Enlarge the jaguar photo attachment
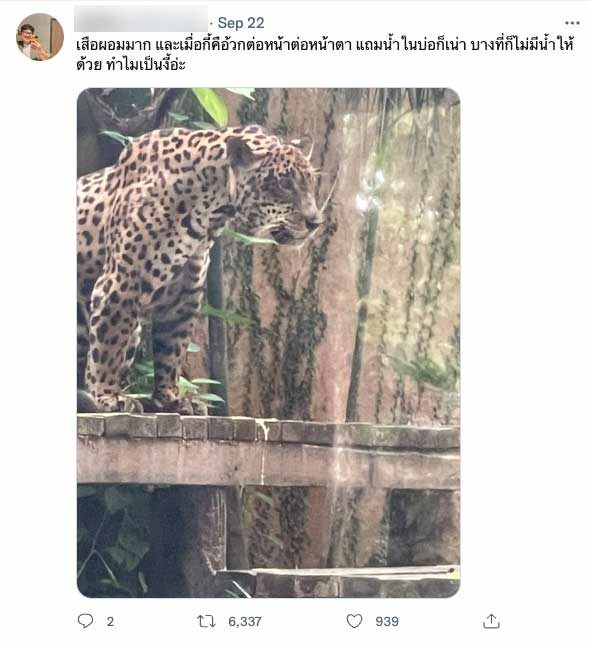Viewport: 590px width, 647px height. click(269, 342)
